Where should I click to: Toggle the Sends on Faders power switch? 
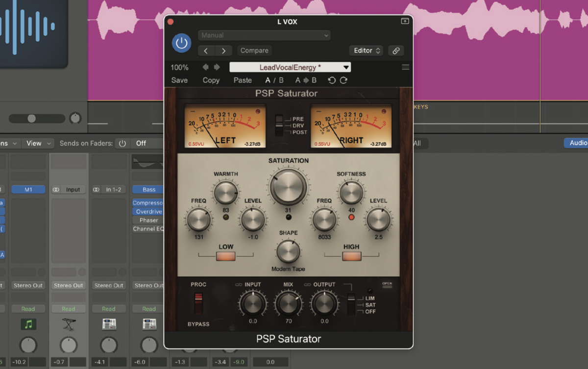[122, 143]
